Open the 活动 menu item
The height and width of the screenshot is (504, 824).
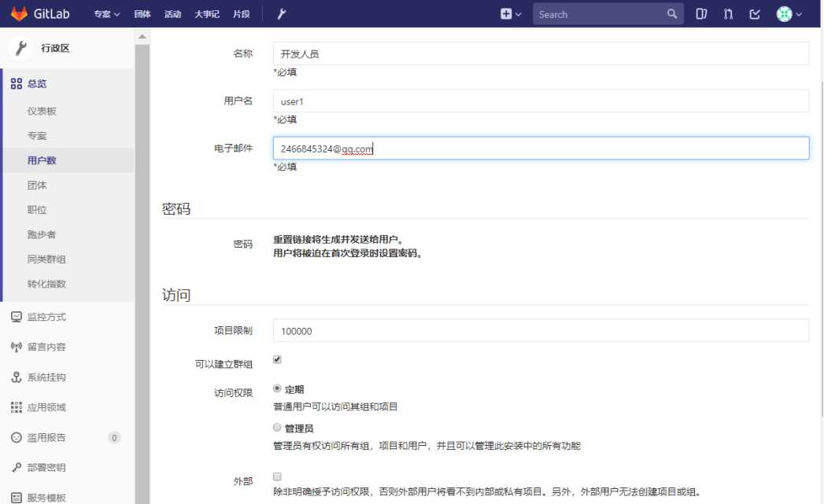(x=172, y=14)
